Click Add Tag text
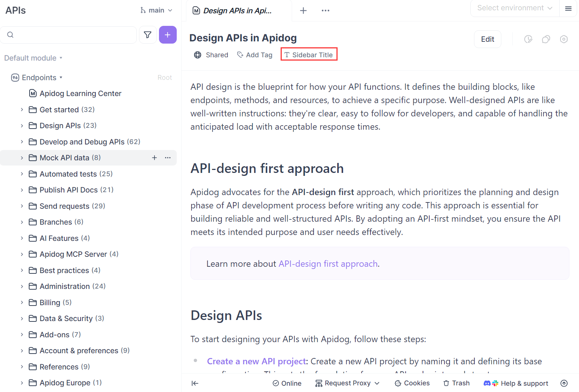The width and height of the screenshot is (579, 392). point(259,55)
